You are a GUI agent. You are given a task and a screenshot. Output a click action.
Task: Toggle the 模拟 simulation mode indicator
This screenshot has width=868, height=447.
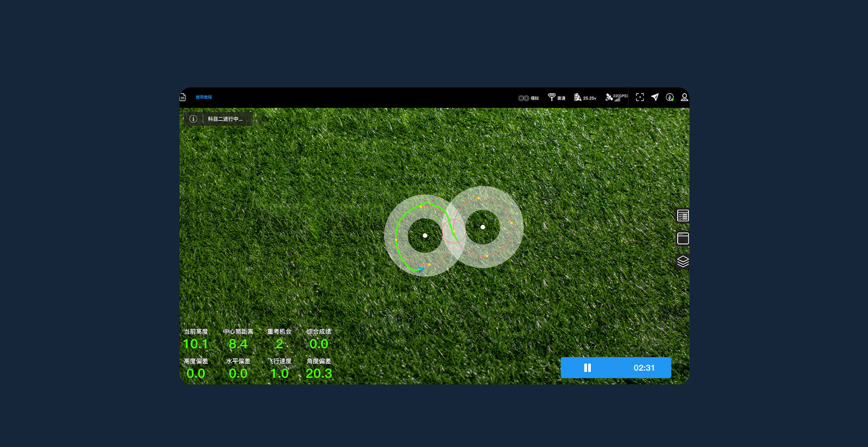click(528, 98)
